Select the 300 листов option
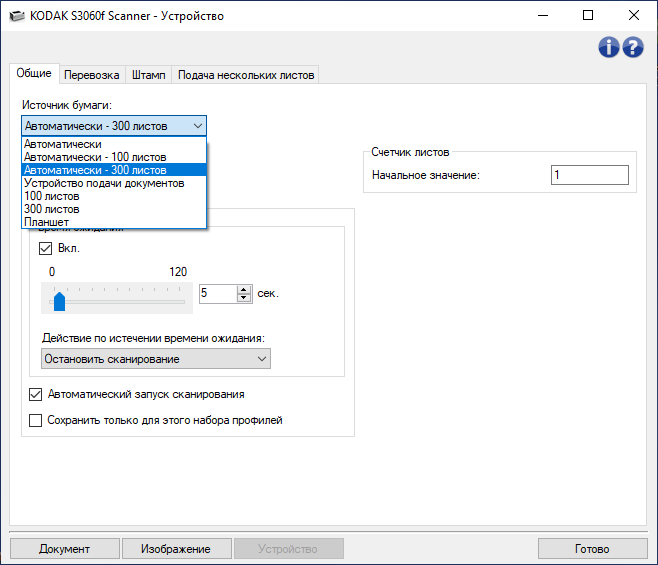The width and height of the screenshot is (658, 565). pyautogui.click(x=114, y=209)
